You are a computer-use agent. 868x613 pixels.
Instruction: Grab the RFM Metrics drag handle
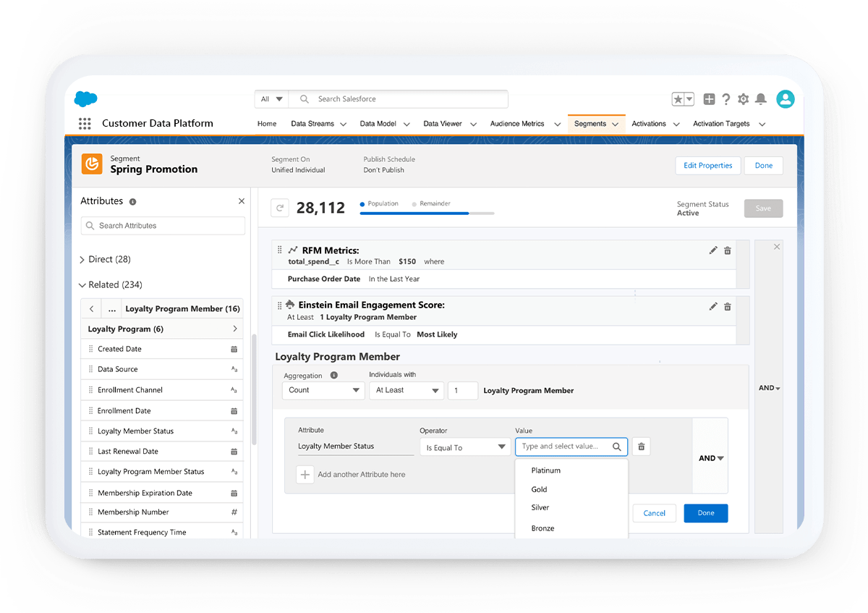coord(280,250)
